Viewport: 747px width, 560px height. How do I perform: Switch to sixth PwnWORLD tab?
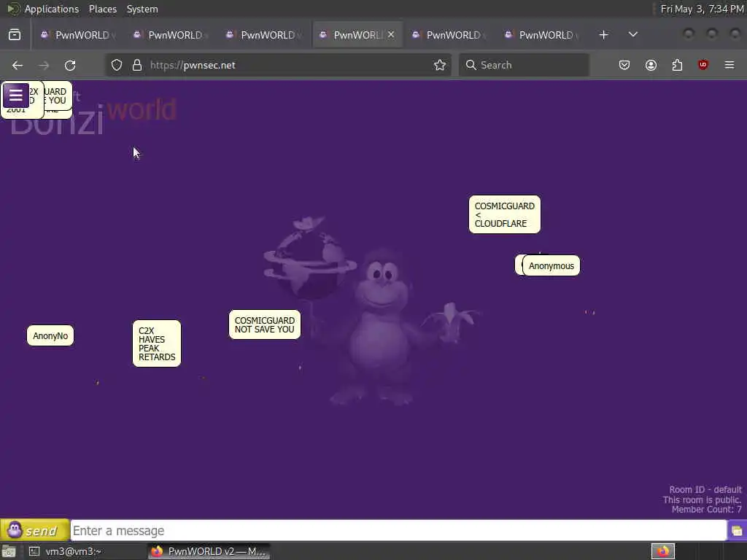tap(542, 35)
